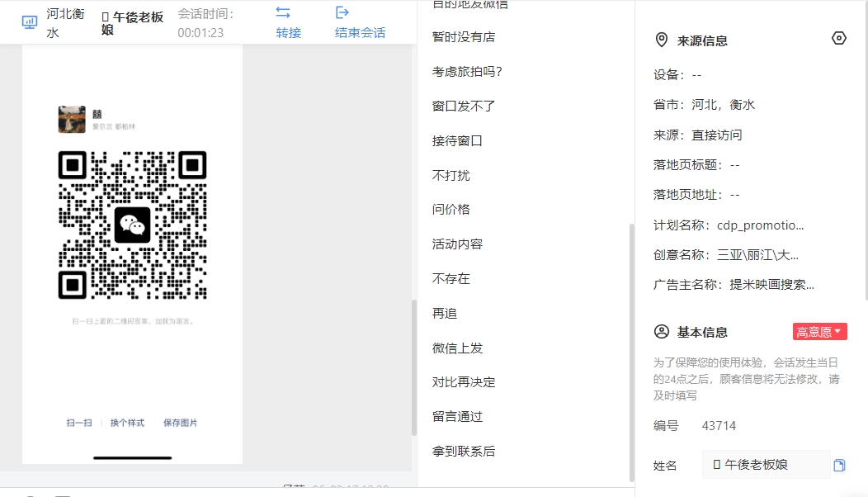Click the location pin icon beside 来源信息
This screenshot has width=868, height=497.
[x=662, y=40]
